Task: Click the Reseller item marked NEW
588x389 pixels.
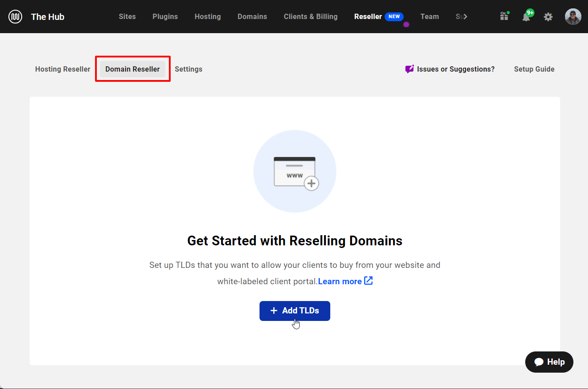Action: 367,16
